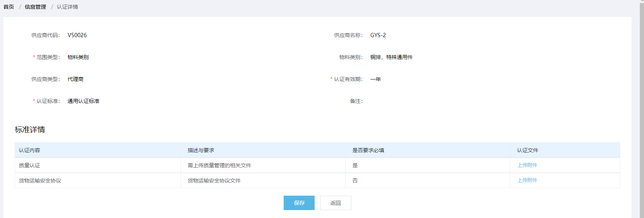Open 信息管理 breadcrumb link

point(36,7)
